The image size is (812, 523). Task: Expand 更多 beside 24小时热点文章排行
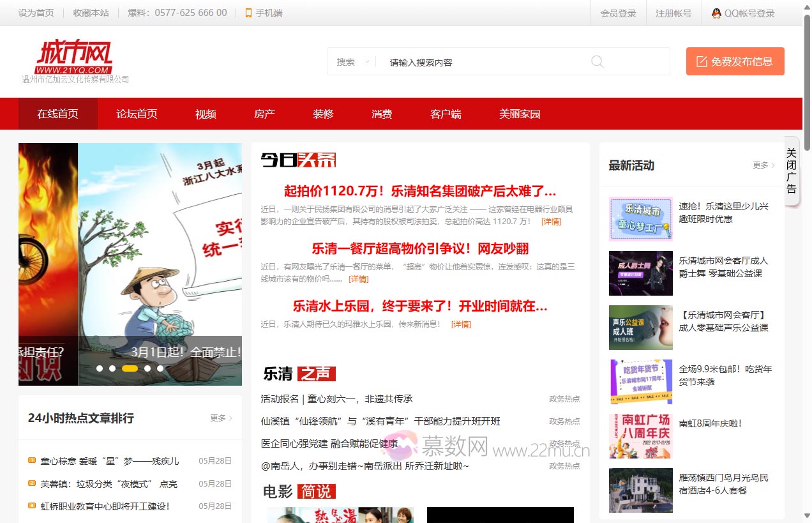[x=218, y=418]
